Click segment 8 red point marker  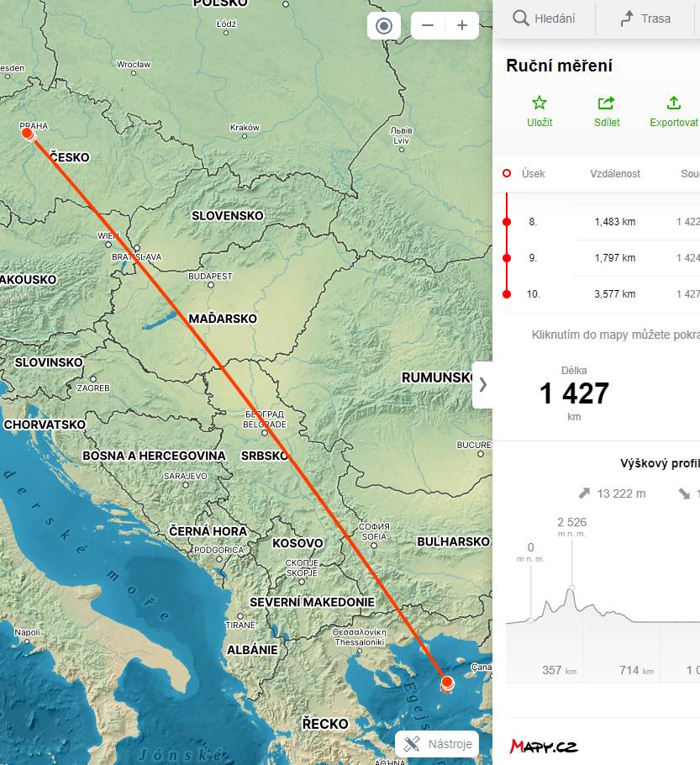click(507, 222)
